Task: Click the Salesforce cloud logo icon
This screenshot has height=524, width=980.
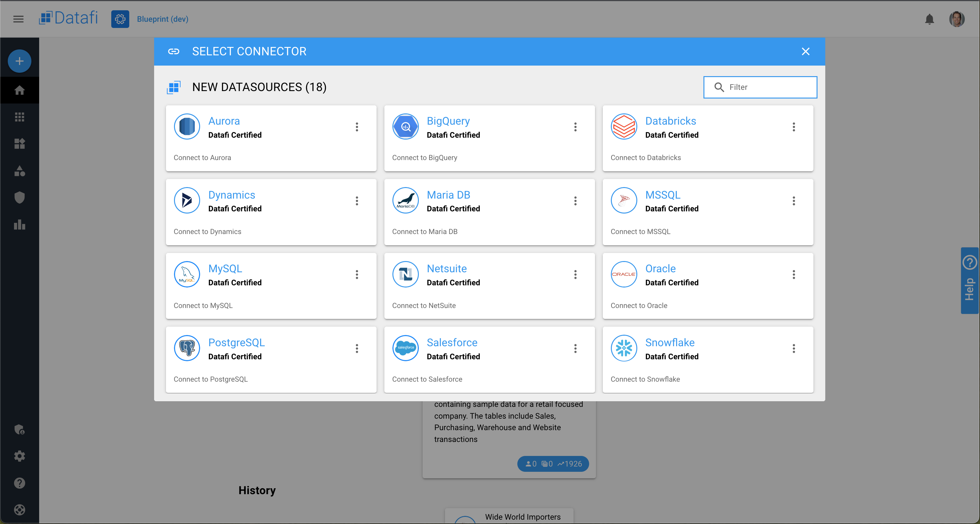Action: pyautogui.click(x=405, y=348)
